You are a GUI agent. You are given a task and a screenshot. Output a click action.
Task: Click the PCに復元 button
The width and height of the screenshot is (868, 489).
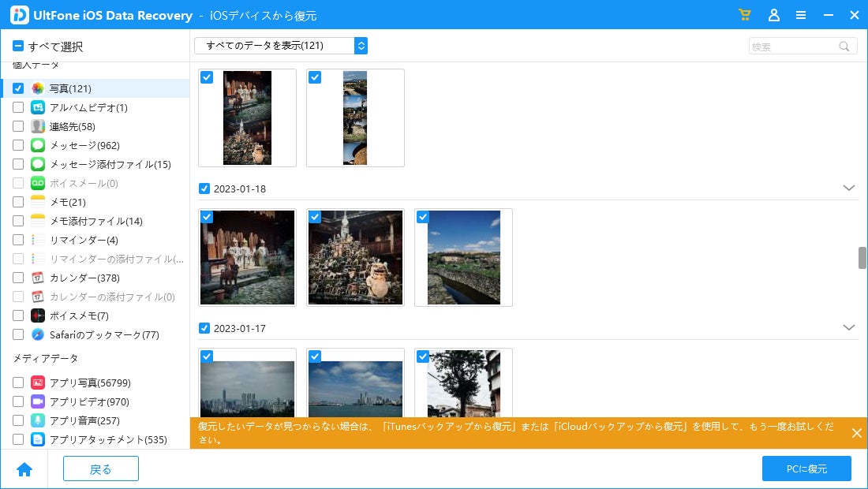(806, 469)
